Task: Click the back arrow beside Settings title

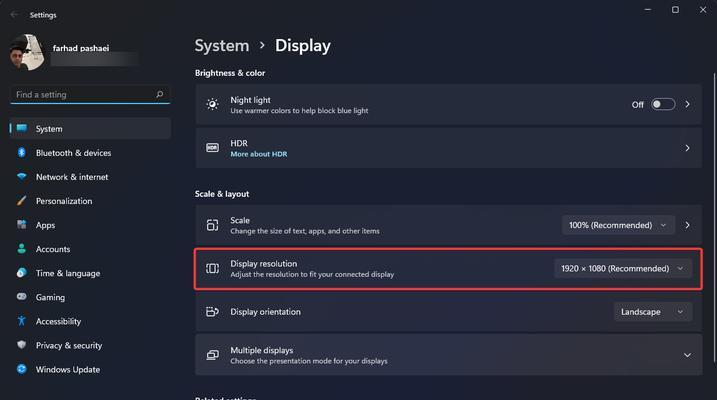Action: [x=14, y=15]
